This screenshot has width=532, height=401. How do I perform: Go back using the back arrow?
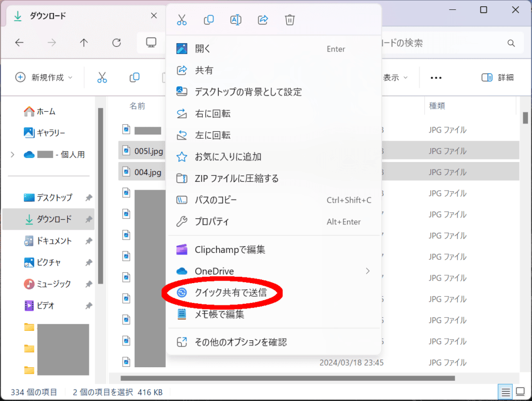tap(19, 43)
